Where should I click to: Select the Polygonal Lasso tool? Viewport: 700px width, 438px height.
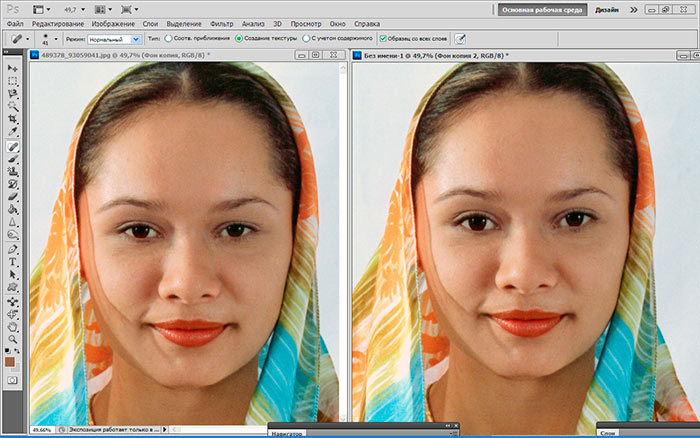[12, 94]
